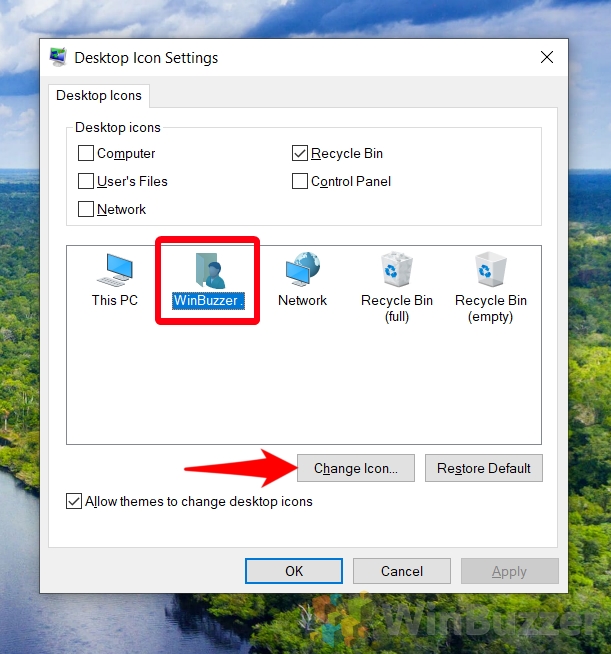
Task: Toggle Allow themes to change desktop icons
Action: tap(74, 501)
